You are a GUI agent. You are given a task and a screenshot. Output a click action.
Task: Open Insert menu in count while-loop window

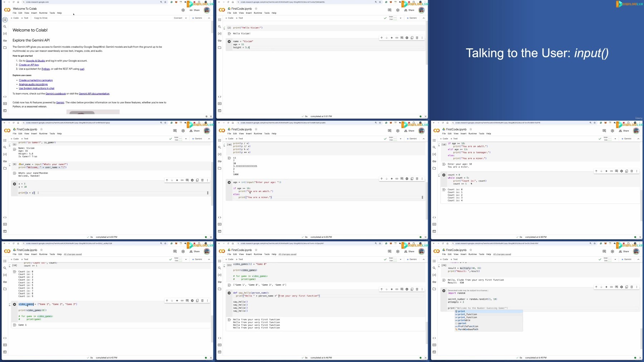point(463,134)
